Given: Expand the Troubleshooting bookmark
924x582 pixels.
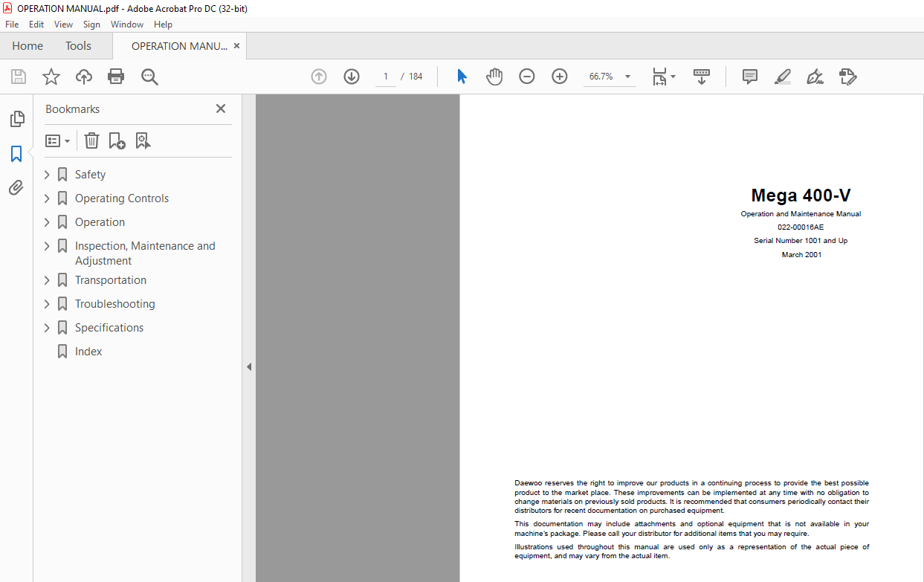Looking at the screenshot, I should tap(47, 304).
